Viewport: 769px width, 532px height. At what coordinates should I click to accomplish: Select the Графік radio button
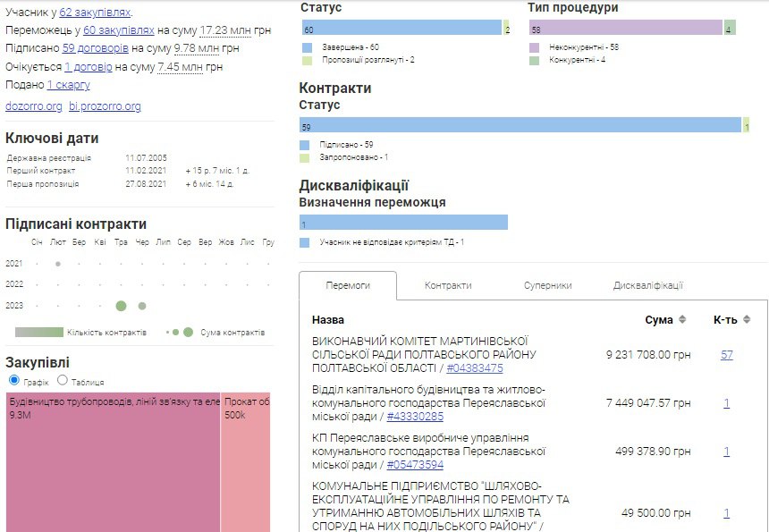point(13,381)
